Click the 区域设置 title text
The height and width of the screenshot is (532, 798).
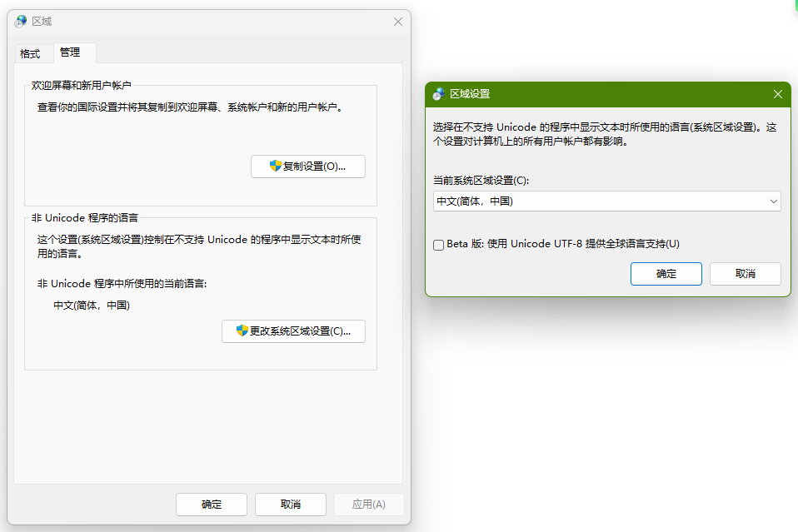click(470, 93)
